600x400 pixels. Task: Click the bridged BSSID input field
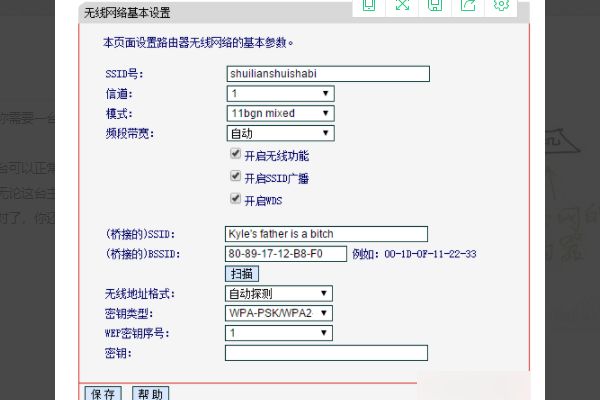286,254
